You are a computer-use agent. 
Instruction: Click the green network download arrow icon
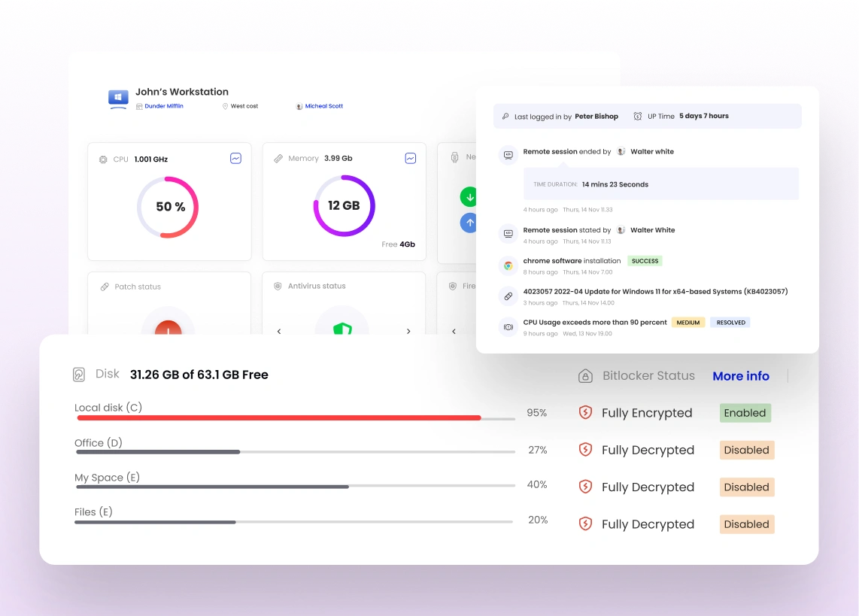tap(469, 198)
